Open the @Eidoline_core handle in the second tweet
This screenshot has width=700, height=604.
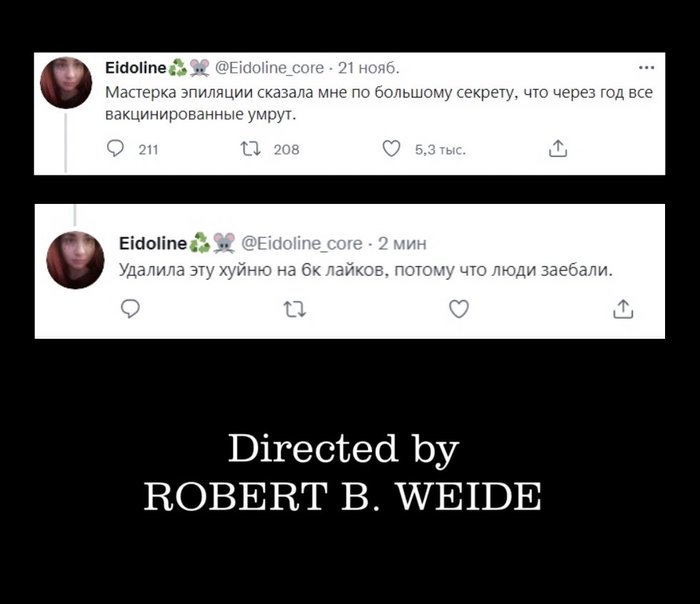click(301, 243)
